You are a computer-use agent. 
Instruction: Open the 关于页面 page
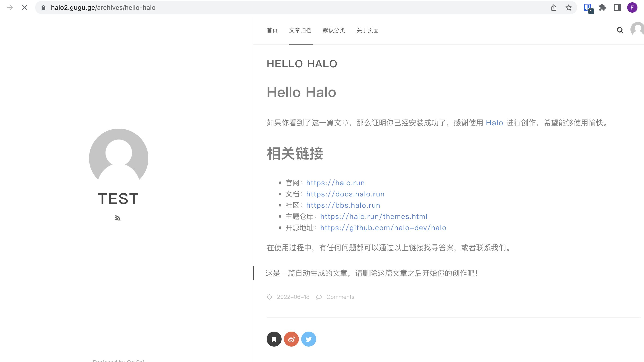click(368, 30)
